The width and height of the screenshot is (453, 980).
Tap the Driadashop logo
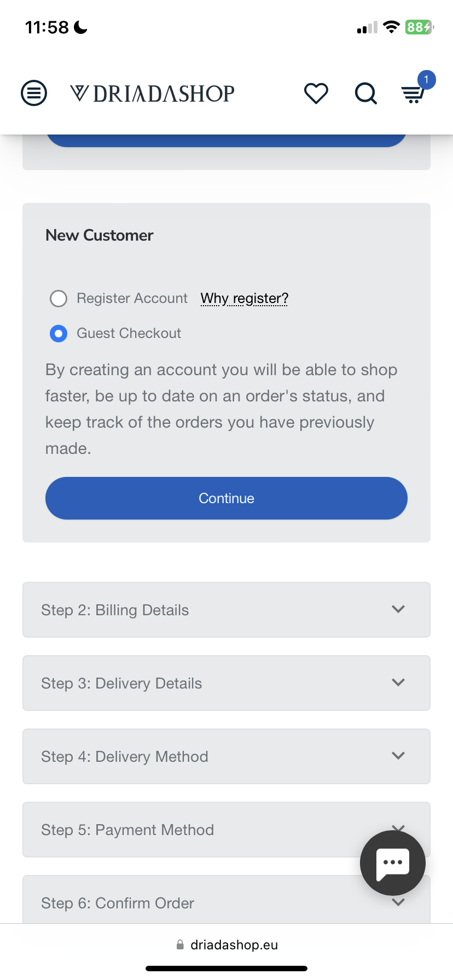pyautogui.click(x=153, y=94)
